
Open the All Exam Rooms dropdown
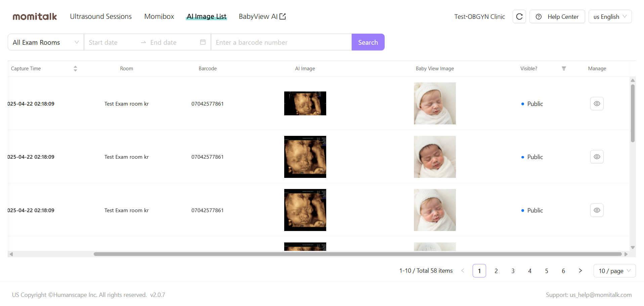[x=45, y=42]
